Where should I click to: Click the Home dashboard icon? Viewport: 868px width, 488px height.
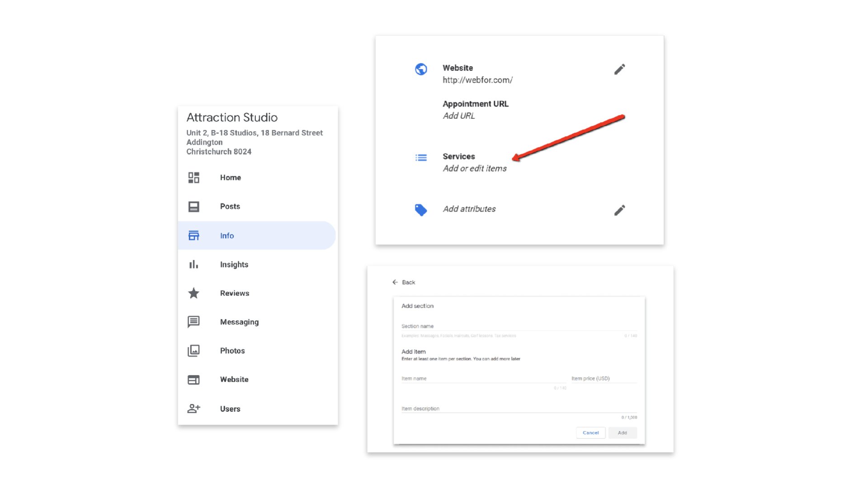(193, 178)
